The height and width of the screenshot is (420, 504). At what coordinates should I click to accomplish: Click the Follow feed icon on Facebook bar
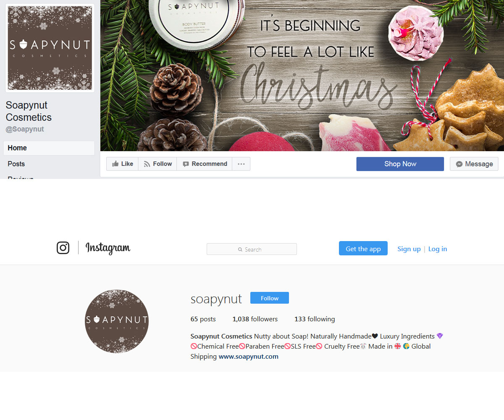(147, 164)
